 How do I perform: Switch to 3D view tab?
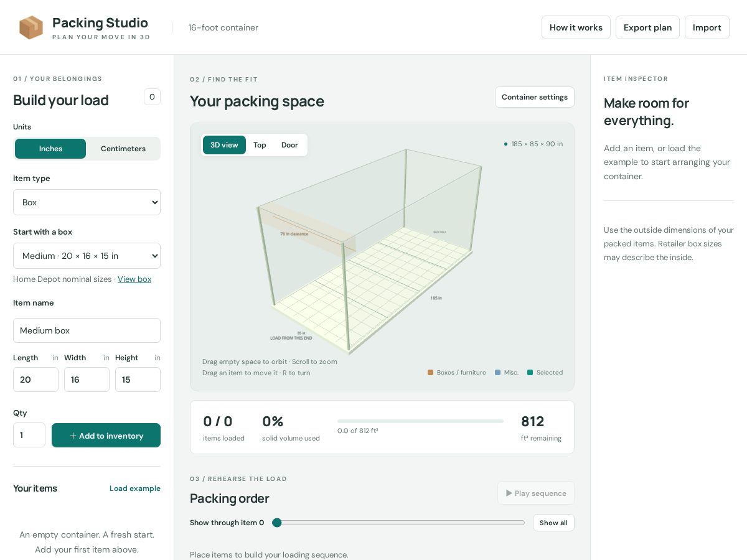pyautogui.click(x=224, y=145)
